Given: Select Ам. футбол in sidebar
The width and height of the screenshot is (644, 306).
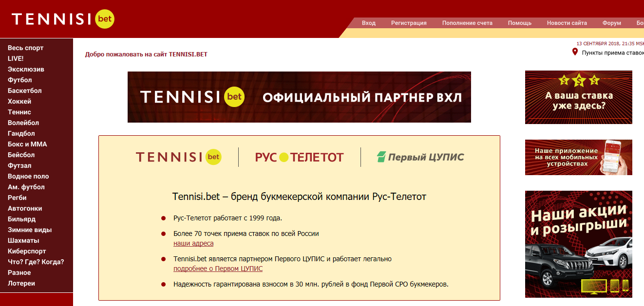Looking at the screenshot, I should coord(26,187).
